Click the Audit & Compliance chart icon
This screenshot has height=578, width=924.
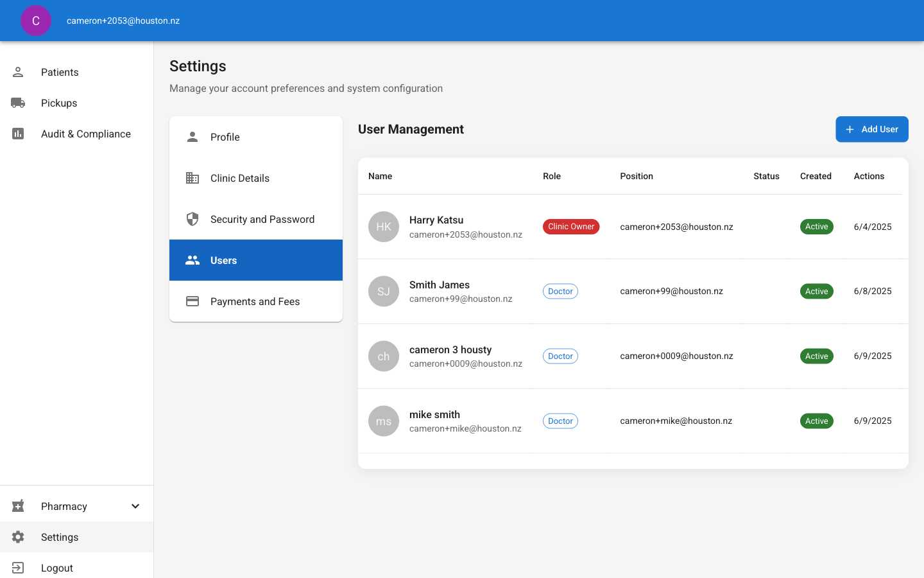(x=18, y=134)
